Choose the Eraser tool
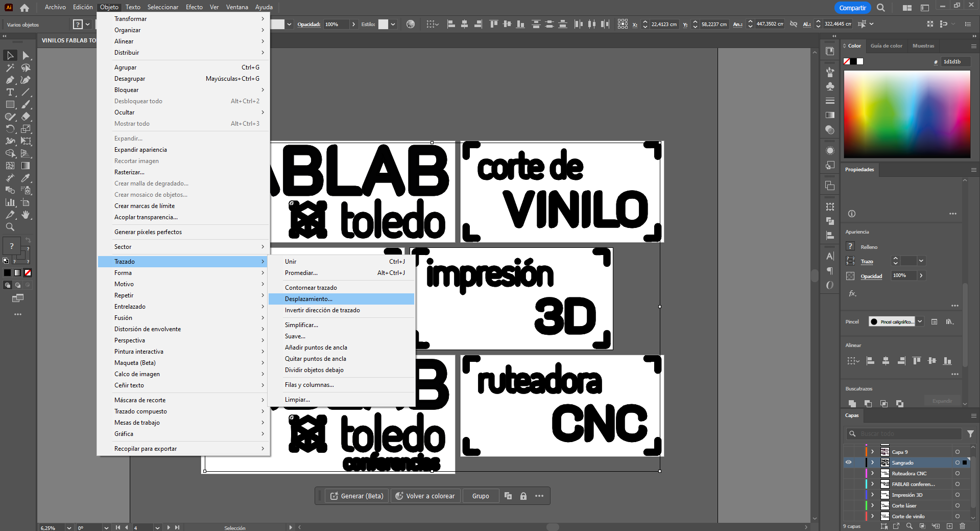The width and height of the screenshot is (980, 531). pyautogui.click(x=26, y=117)
